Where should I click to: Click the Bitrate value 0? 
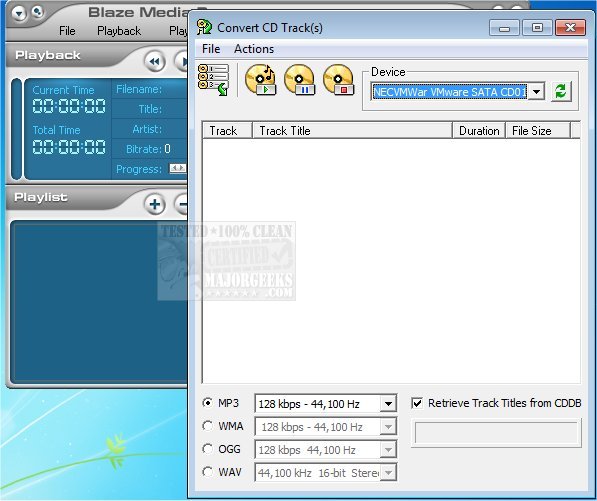pyautogui.click(x=167, y=148)
